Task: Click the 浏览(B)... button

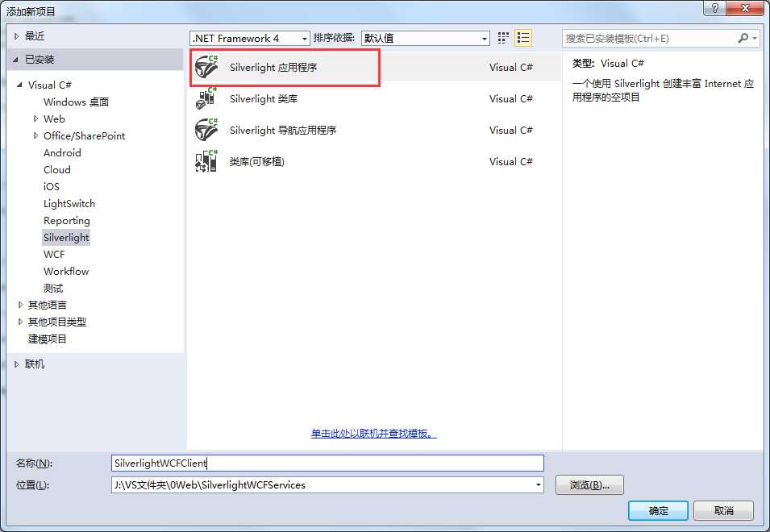Action: click(x=589, y=485)
